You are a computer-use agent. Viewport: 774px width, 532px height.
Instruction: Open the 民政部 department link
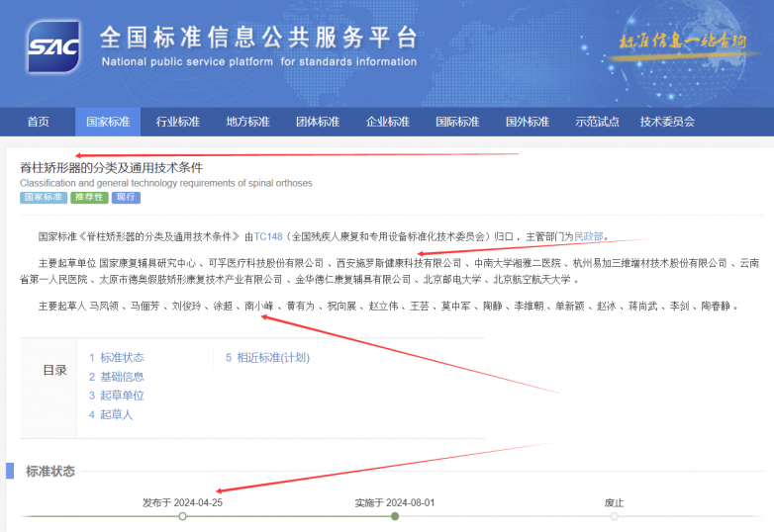pos(588,236)
